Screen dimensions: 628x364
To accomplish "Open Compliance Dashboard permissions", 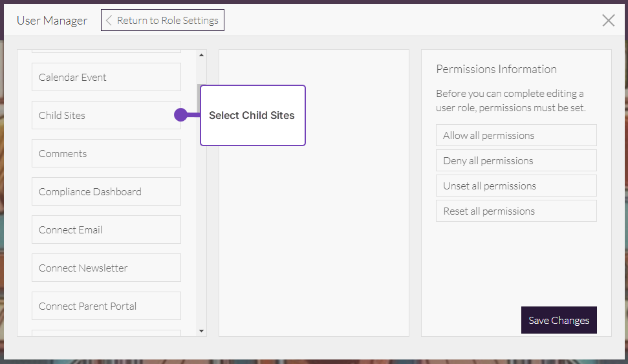I will click(x=106, y=191).
